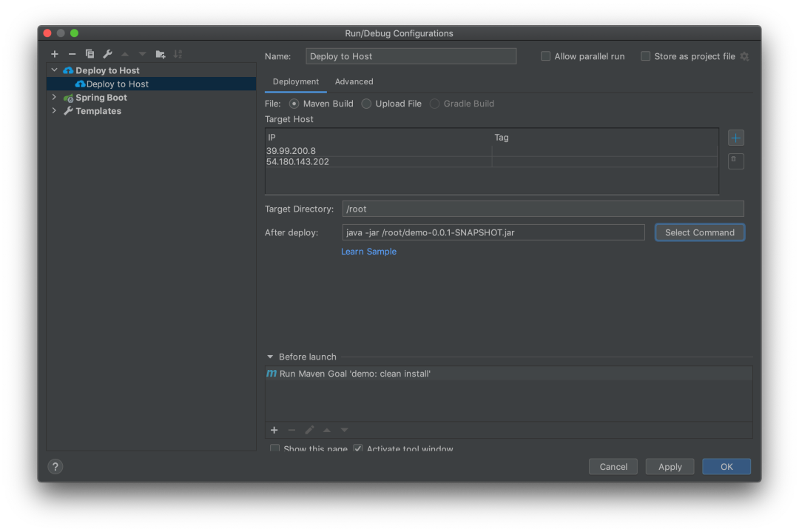Delete target host using trash icon

(x=735, y=160)
